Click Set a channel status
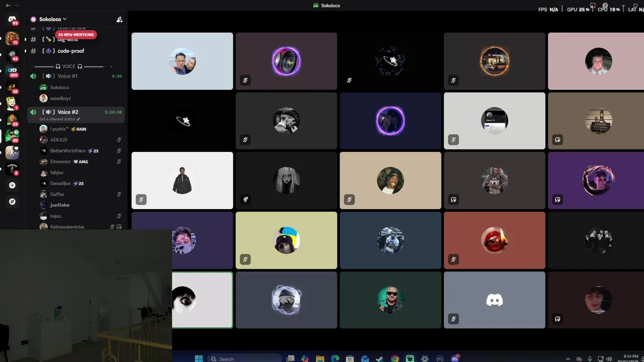 point(57,119)
